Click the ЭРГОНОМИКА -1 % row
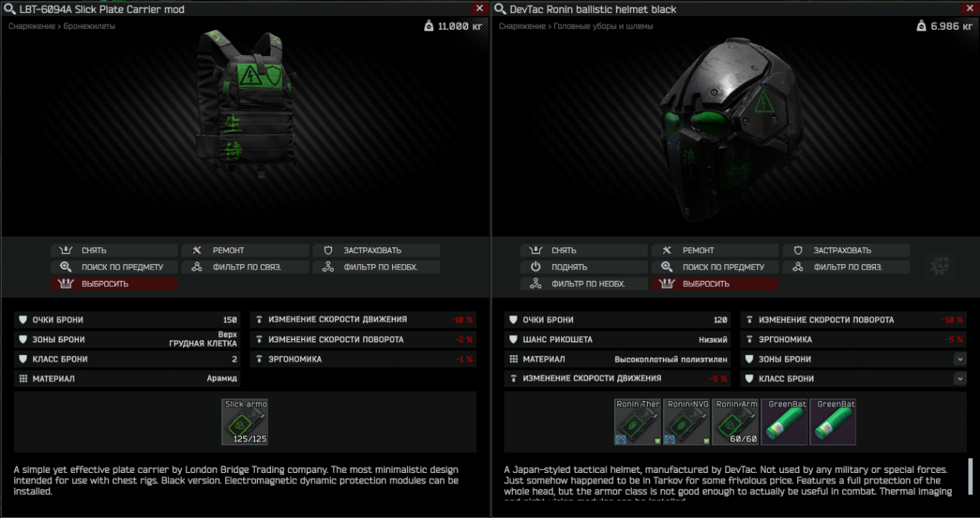 click(364, 359)
